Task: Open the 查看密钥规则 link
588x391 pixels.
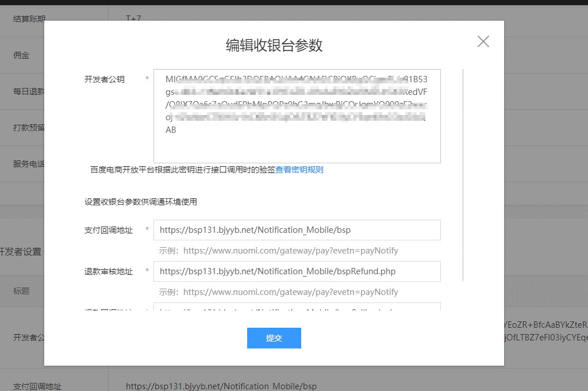Action: [299, 170]
